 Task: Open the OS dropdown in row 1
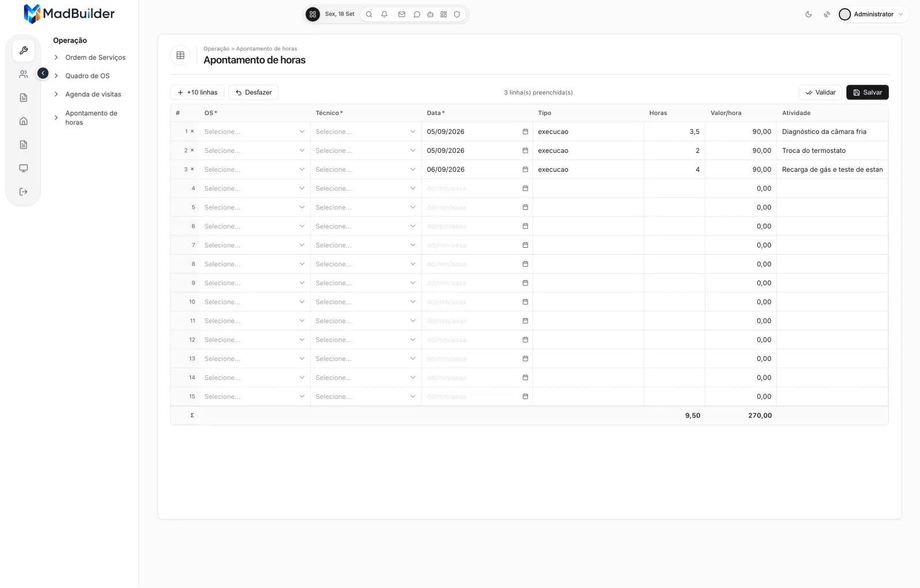click(254, 132)
